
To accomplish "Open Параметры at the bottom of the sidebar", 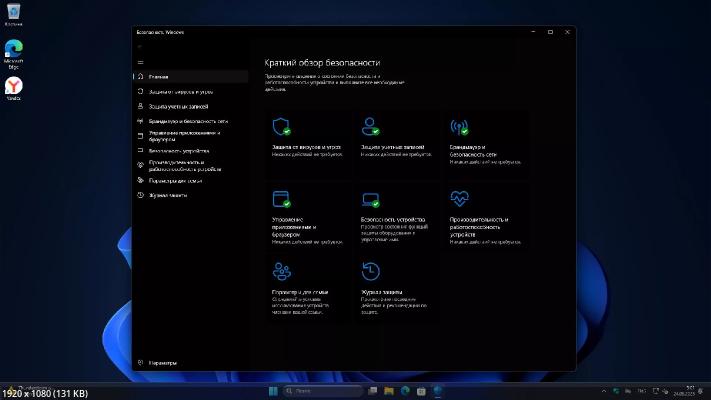I will [x=165, y=363].
